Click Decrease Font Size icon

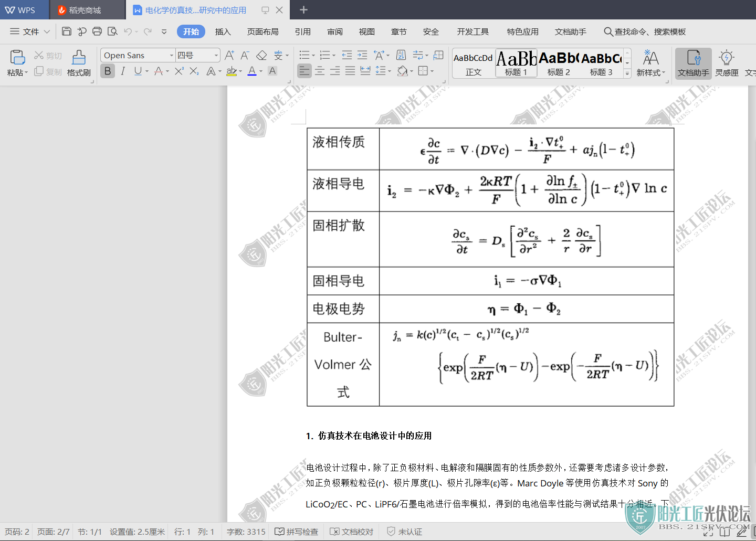click(x=245, y=55)
